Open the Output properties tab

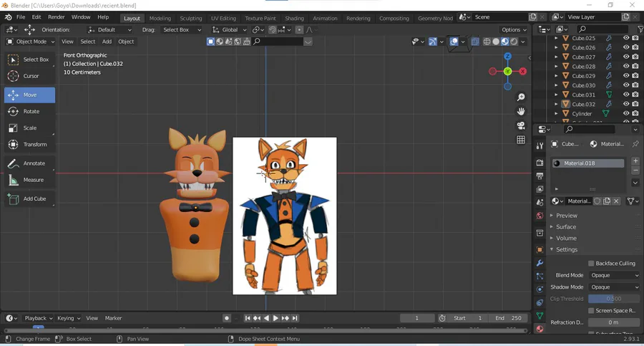tap(540, 176)
